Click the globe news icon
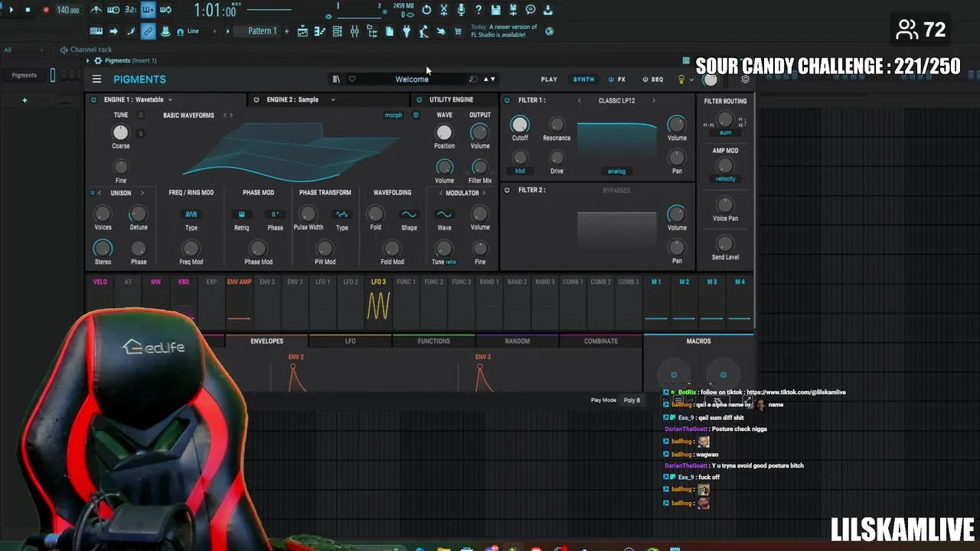This screenshot has width=980, height=551. pos(549,31)
